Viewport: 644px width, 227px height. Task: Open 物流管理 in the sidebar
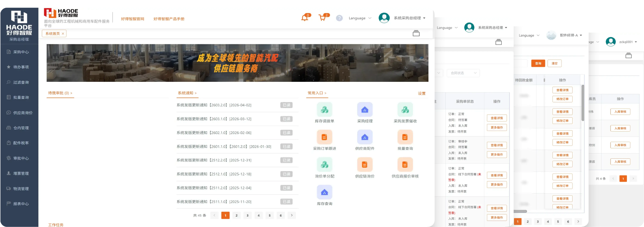click(19, 189)
